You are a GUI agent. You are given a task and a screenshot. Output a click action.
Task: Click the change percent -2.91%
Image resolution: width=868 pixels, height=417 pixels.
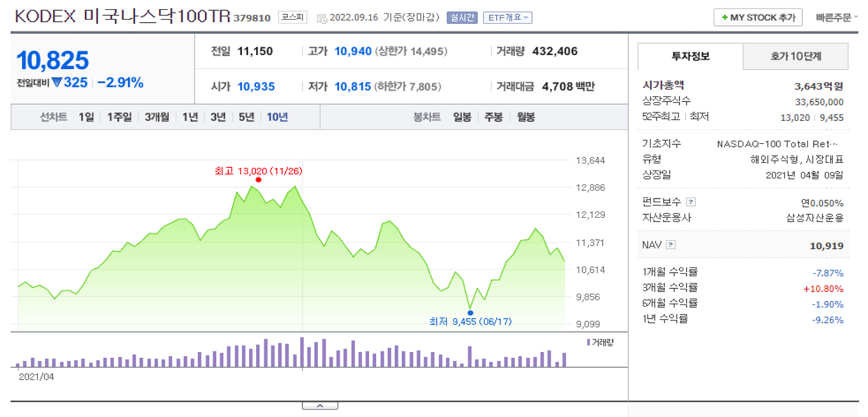(121, 82)
